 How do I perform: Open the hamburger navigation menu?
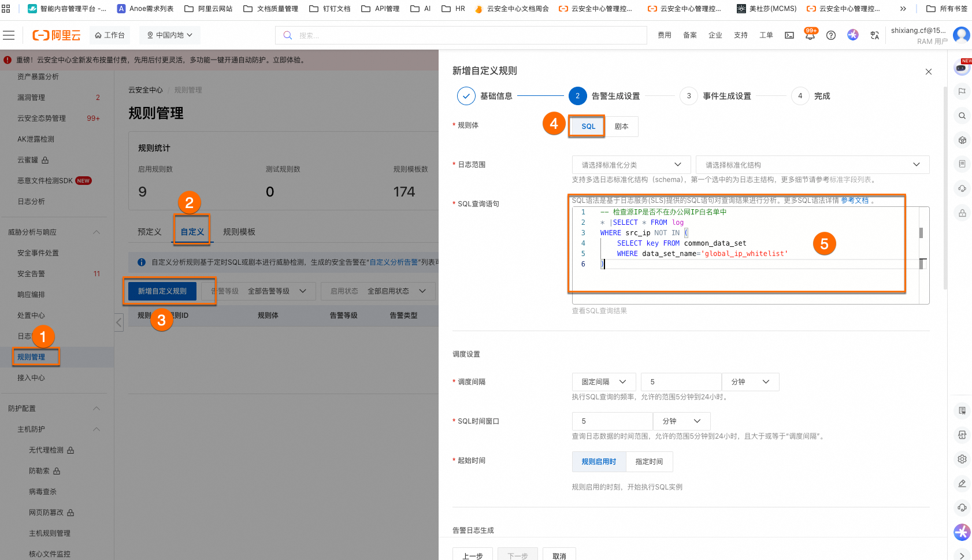(9, 35)
